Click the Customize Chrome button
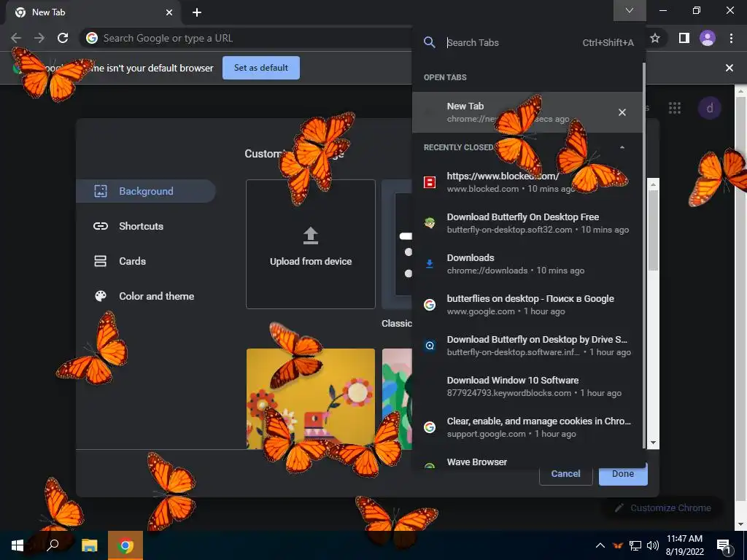 [x=662, y=508]
